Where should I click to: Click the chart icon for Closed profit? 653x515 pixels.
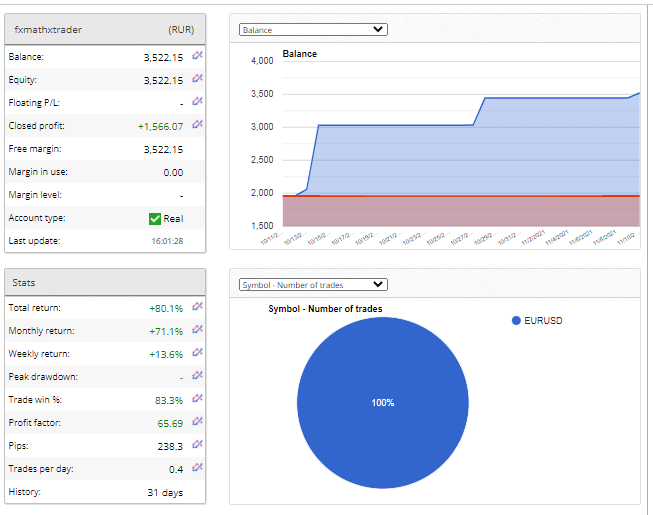tap(197, 125)
